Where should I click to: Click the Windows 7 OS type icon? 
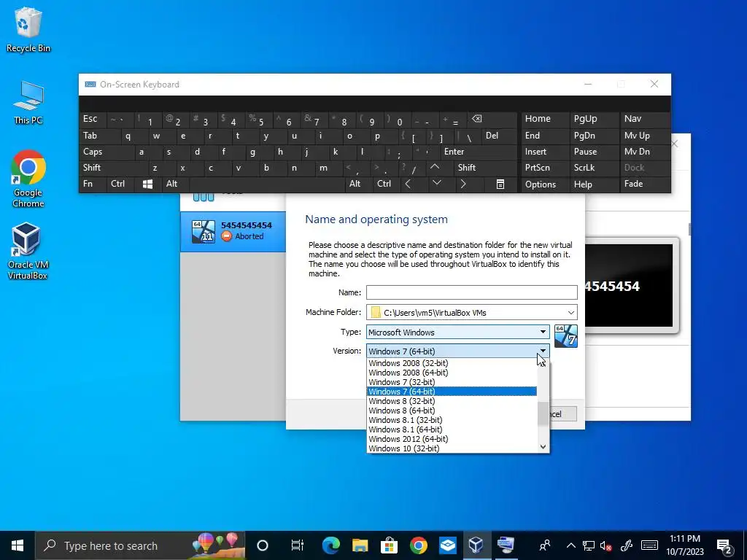(x=566, y=336)
